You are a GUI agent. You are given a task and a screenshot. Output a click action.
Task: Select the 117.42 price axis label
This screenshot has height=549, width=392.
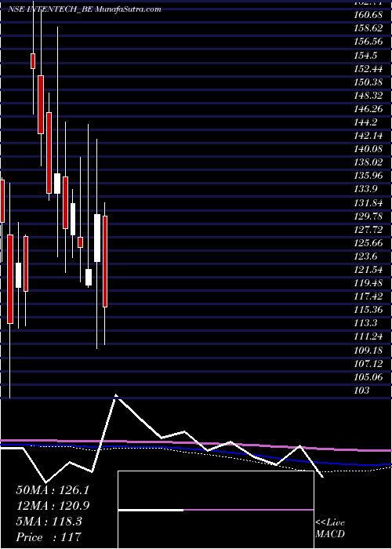(368, 297)
